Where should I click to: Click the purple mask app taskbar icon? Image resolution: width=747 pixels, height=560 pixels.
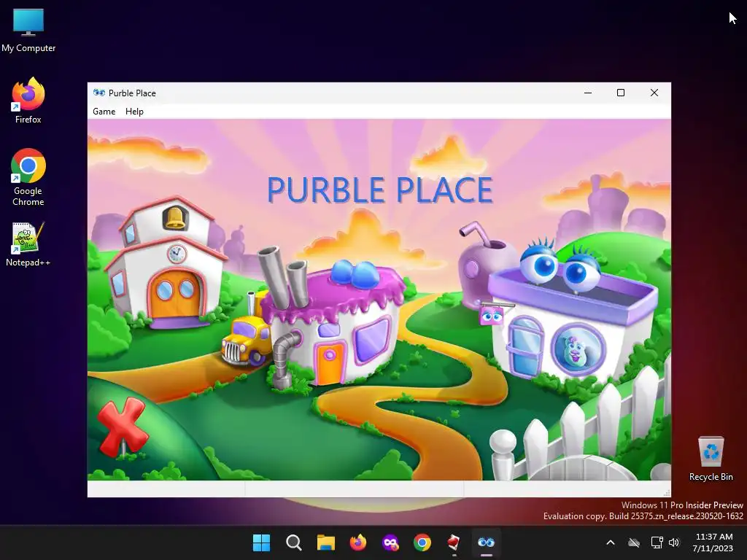coord(390,542)
